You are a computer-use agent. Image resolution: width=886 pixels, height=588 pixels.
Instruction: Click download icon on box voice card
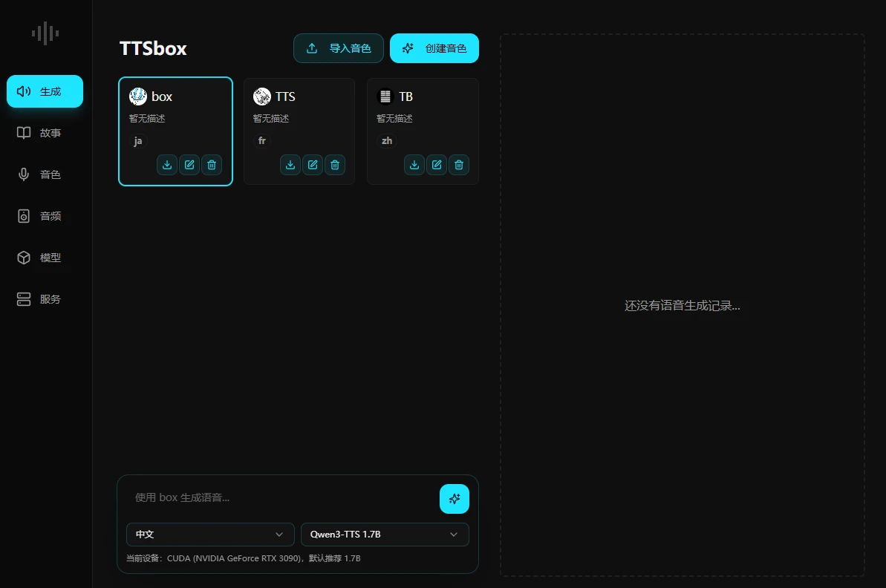[167, 165]
